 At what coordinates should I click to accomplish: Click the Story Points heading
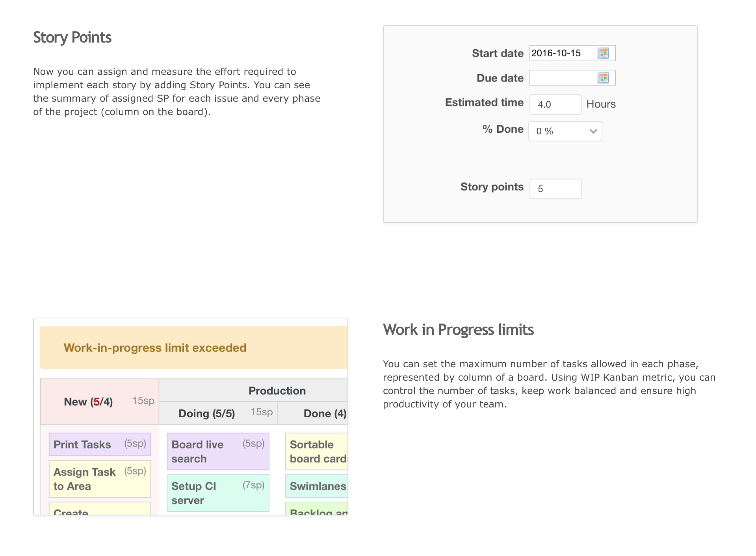click(x=72, y=37)
